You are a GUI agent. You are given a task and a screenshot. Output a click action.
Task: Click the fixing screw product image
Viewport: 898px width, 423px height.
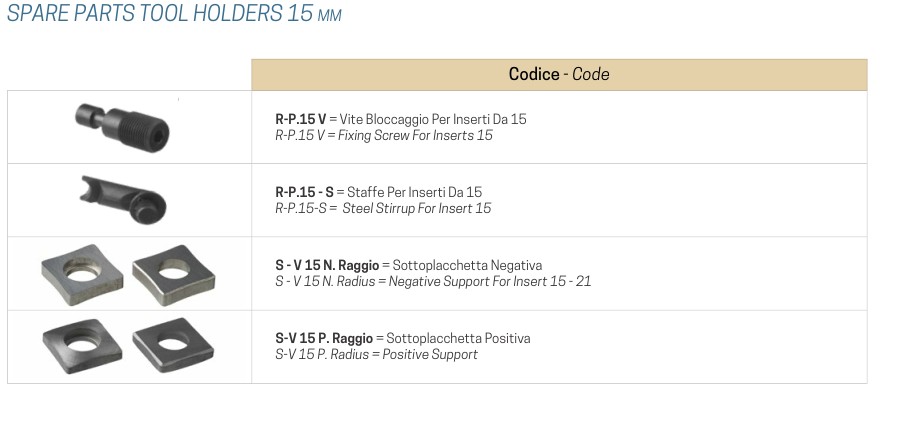click(122, 127)
